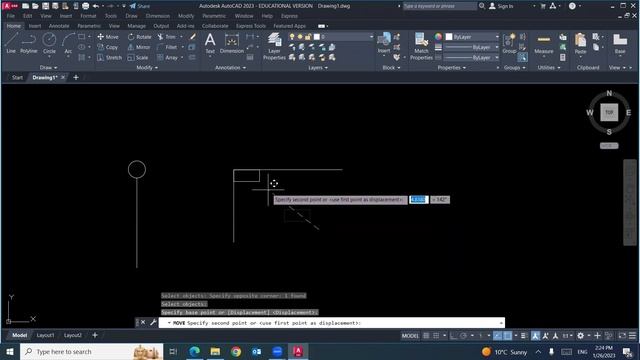The image size is (640, 360).
Task: Select the Dimension tool
Action: 231,43
